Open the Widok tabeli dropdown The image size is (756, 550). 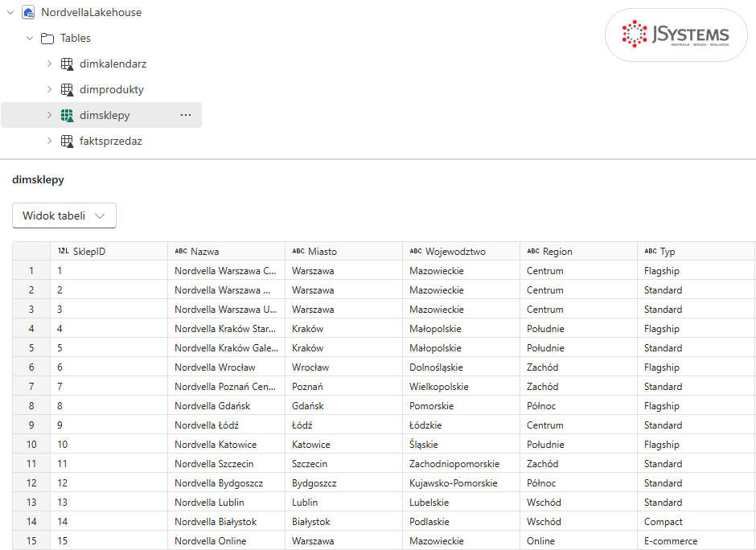point(64,215)
